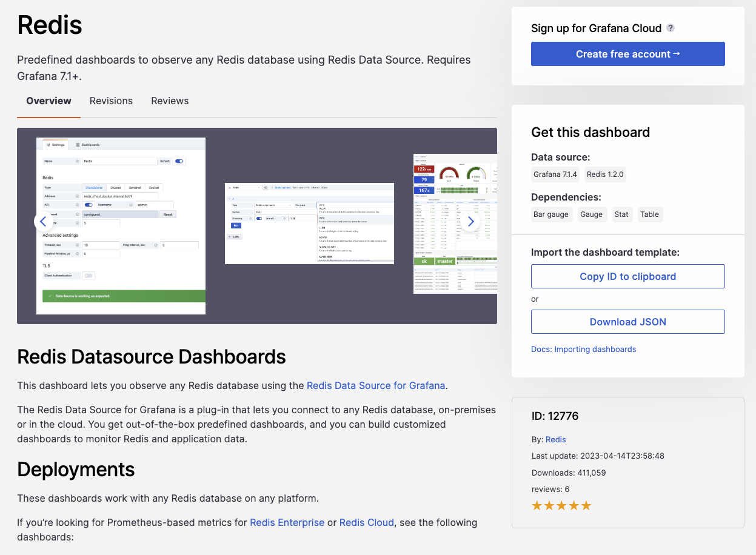Click the Deployments heading
756x555 pixels.
76,470
